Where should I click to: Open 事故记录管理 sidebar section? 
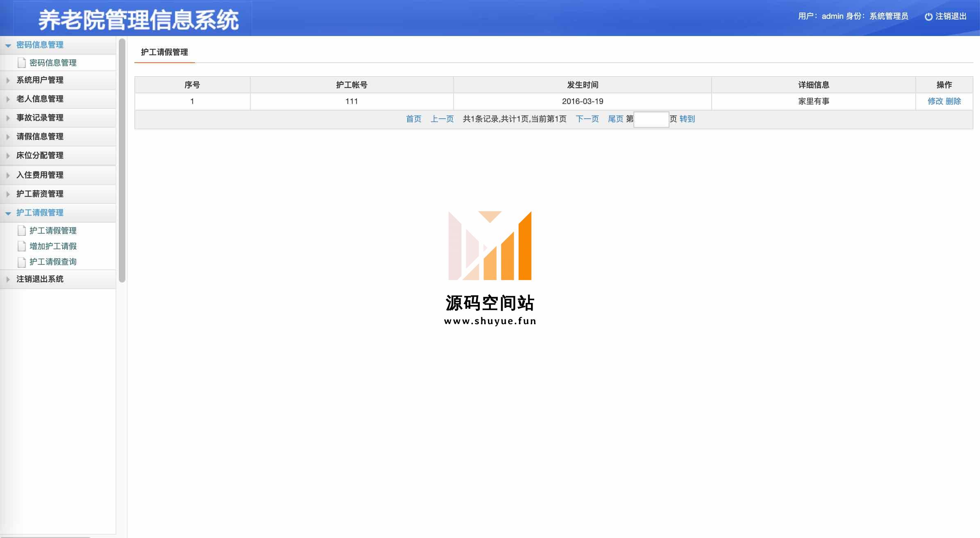[58, 118]
